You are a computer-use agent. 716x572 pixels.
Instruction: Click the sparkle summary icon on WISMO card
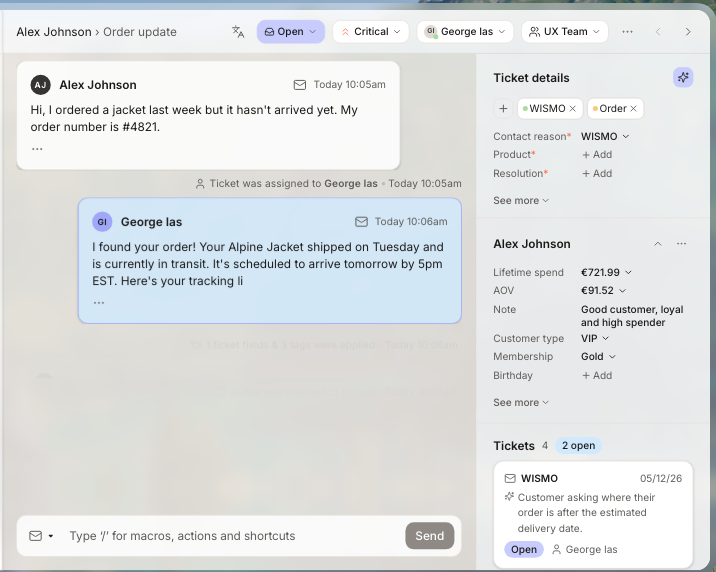click(509, 496)
